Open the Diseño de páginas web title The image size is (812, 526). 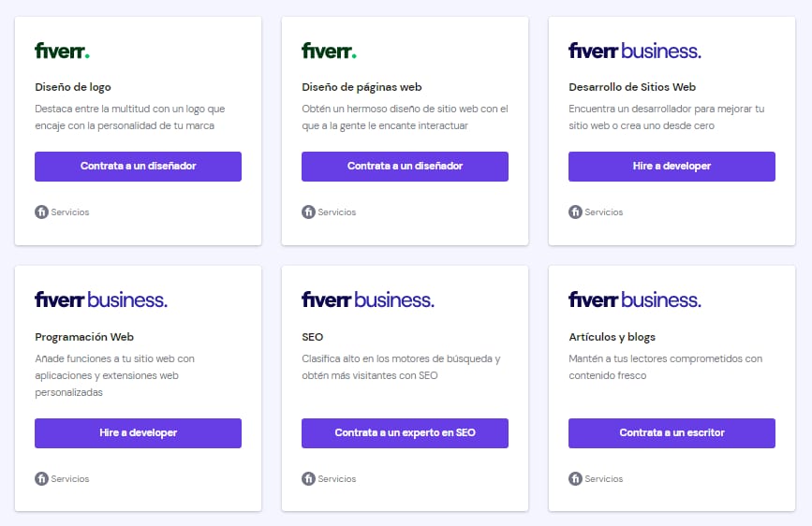coord(362,87)
